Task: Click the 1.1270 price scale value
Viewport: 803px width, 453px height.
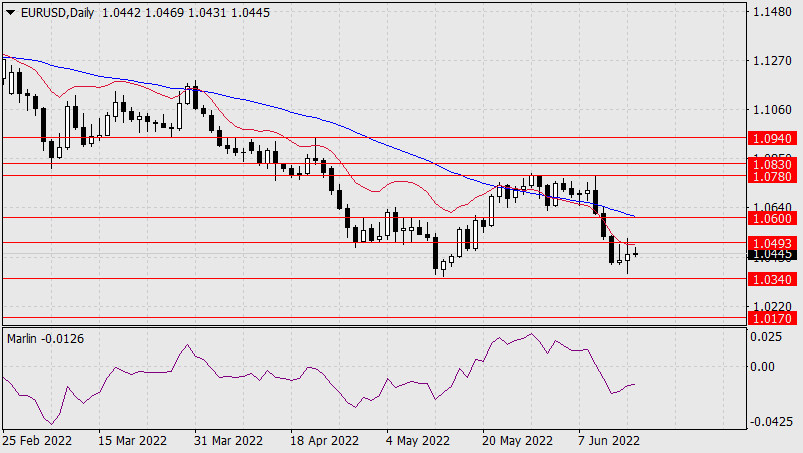Action: click(x=772, y=61)
